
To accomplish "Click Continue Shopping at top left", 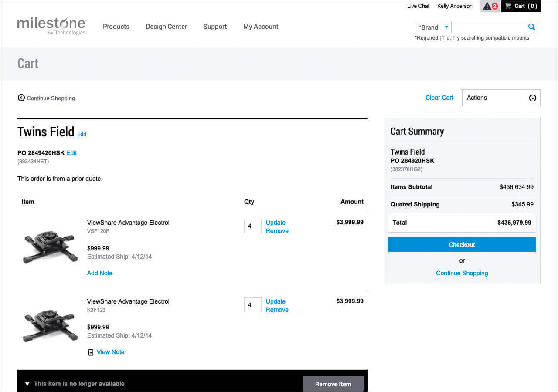I will pos(51,98).
